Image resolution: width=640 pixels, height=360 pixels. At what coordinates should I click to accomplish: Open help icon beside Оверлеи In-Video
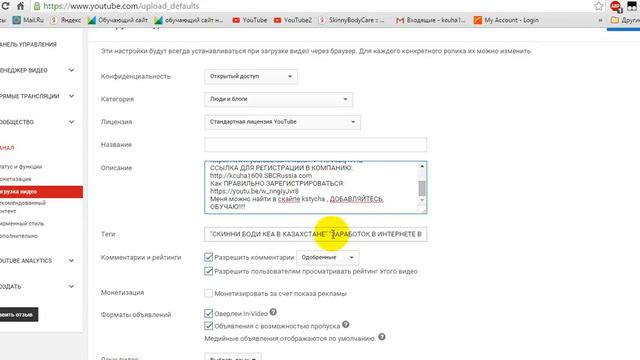click(x=273, y=312)
